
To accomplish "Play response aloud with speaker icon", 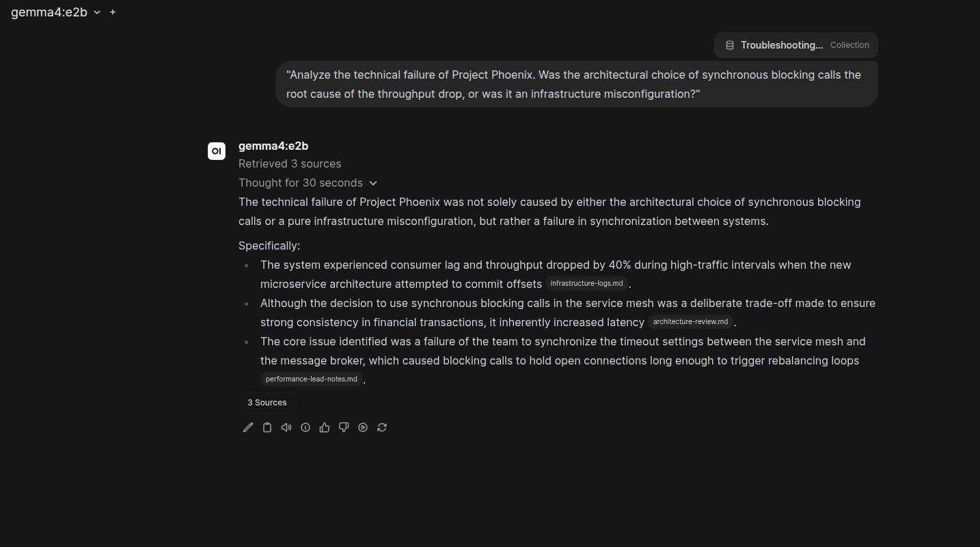I will click(x=286, y=427).
